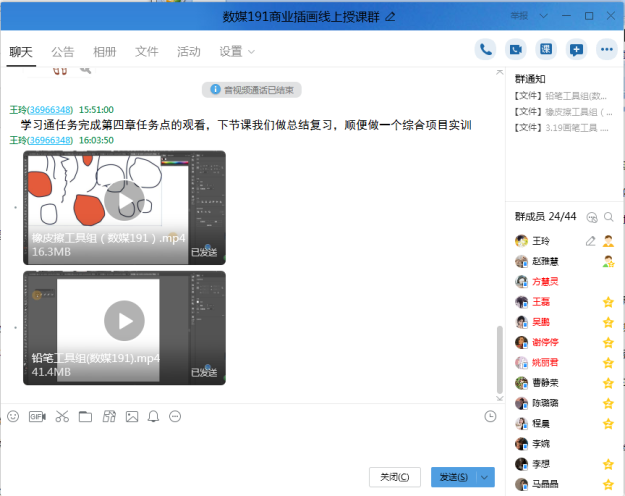Click the 关闭(C) button

pyautogui.click(x=395, y=477)
